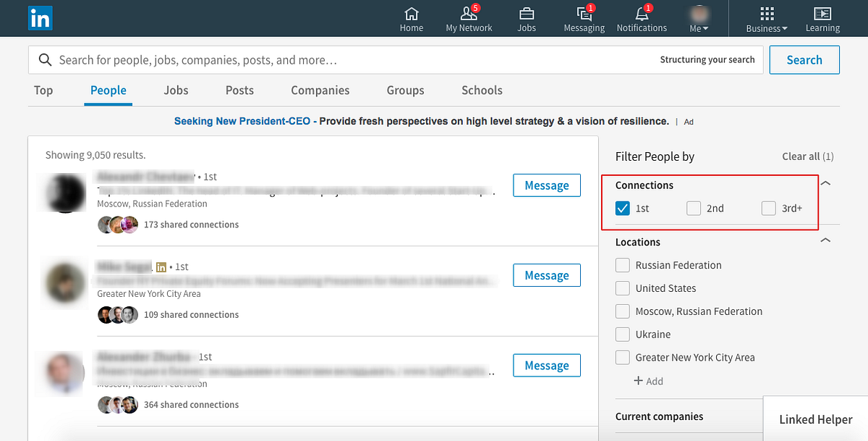Click the LinkedIn logo

[40, 18]
